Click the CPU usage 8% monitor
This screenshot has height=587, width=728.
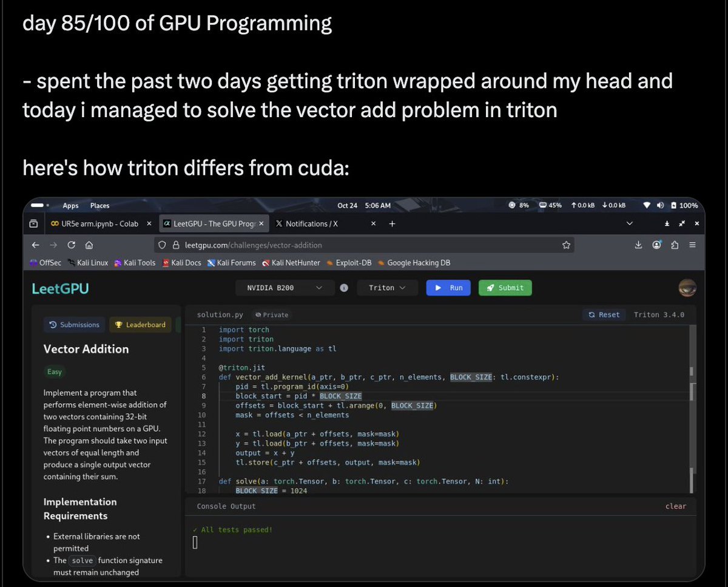(519, 206)
